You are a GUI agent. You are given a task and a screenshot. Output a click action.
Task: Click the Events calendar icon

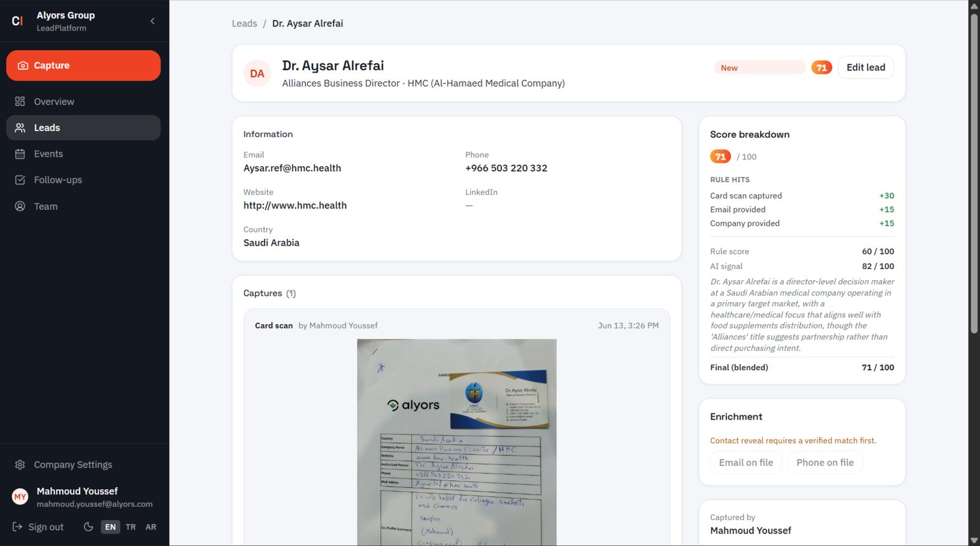point(20,154)
